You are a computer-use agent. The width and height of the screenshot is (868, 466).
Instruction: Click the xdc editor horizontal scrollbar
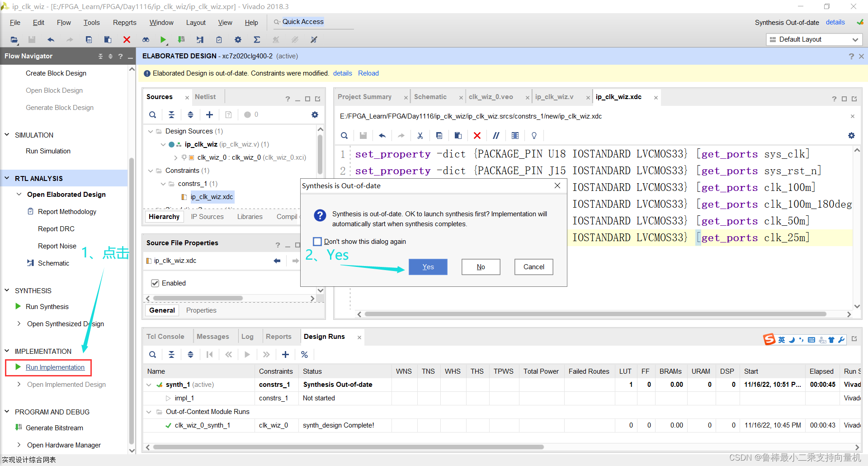[595, 314]
